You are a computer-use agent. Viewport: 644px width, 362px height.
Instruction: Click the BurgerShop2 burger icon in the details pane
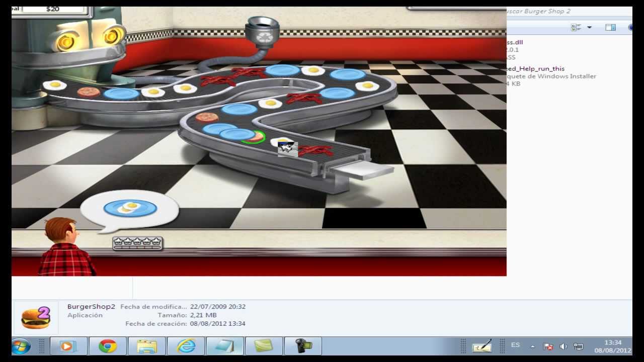click(x=36, y=318)
